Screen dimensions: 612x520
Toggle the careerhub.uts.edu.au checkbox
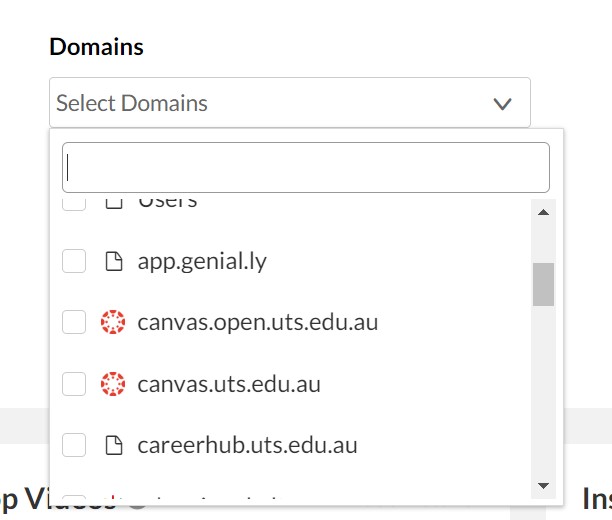[x=74, y=445]
